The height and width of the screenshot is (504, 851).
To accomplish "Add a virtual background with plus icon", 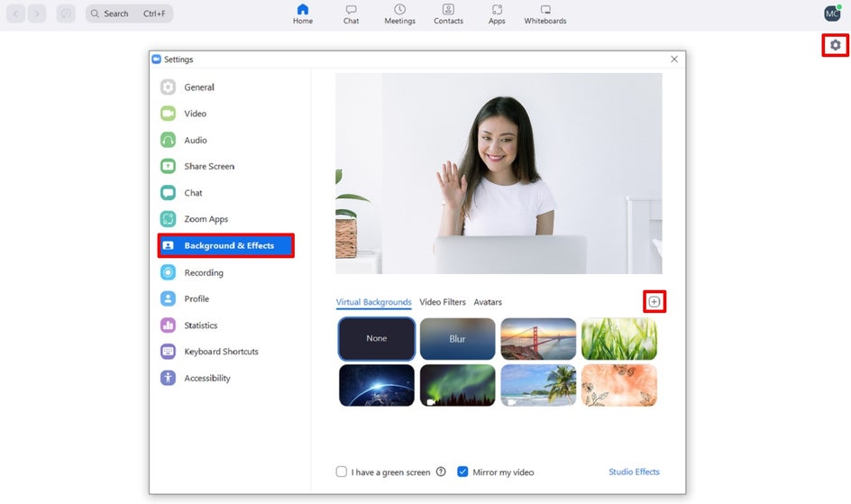I will (x=654, y=302).
